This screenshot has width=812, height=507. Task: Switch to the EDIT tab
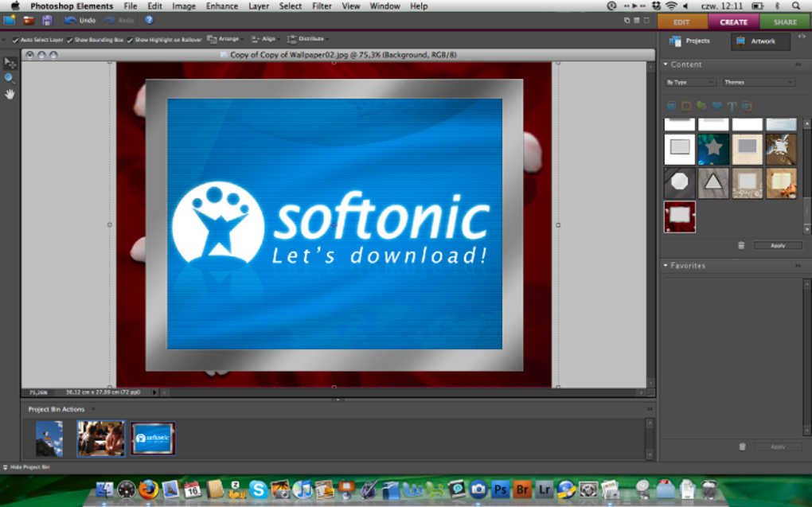682,21
